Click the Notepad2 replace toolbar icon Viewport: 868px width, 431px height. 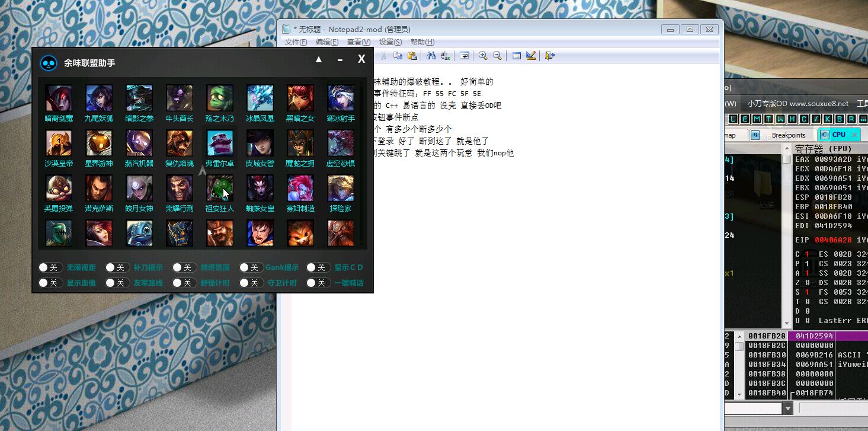(445, 56)
